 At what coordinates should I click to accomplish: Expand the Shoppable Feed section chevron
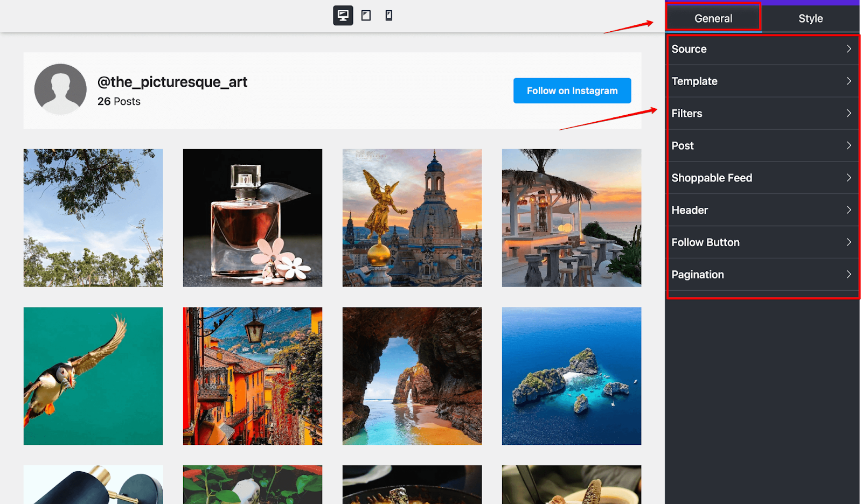click(x=849, y=178)
